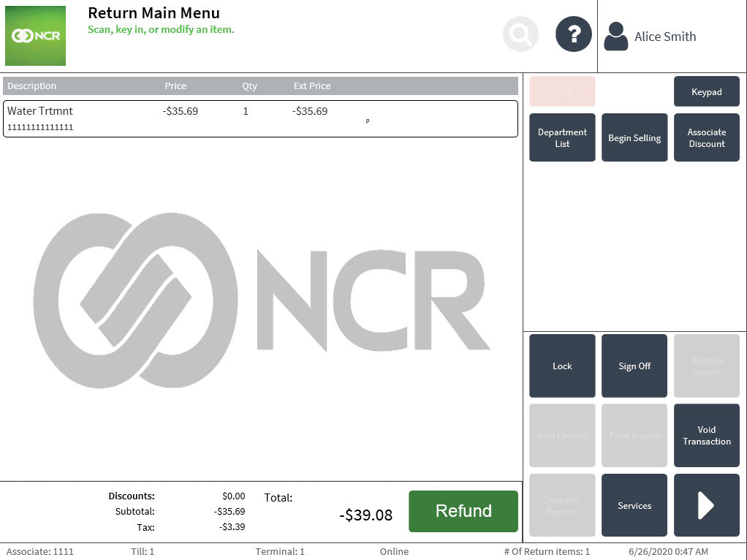This screenshot has width=747, height=560.
Task: Open the Keypad
Action: 707,91
